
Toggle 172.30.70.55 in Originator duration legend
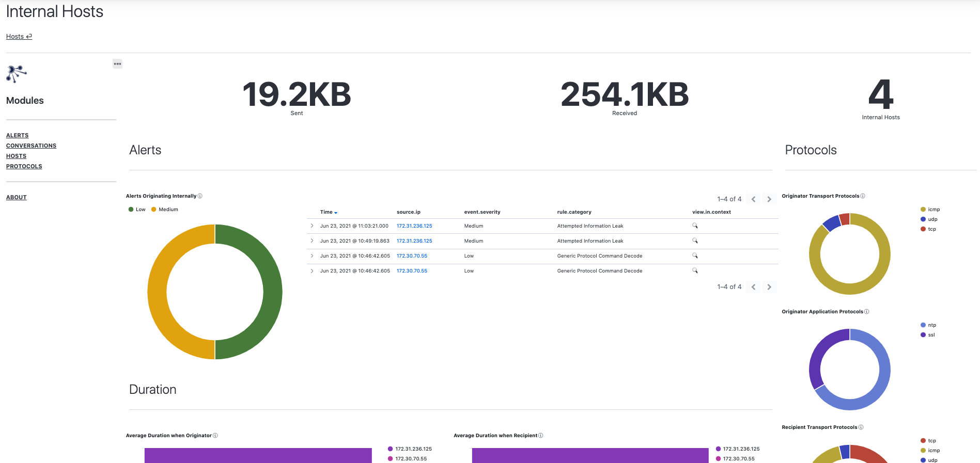pyautogui.click(x=407, y=459)
